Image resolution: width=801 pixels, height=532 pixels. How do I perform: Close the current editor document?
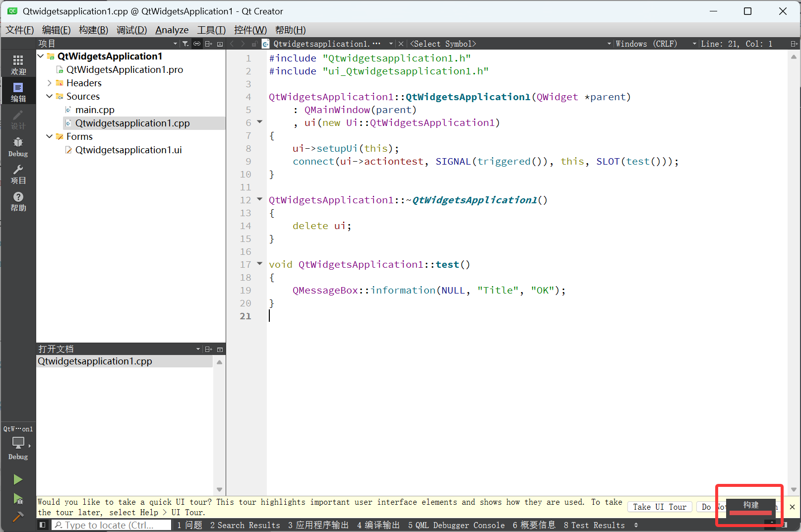click(x=401, y=44)
